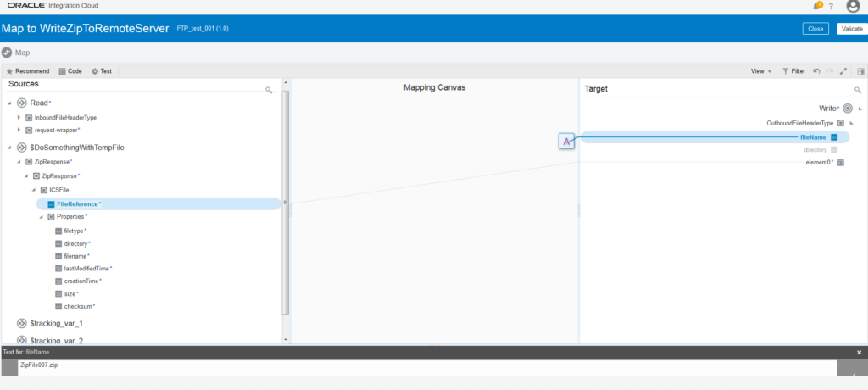
Task: Click the fileName target field icon
Action: pos(834,137)
